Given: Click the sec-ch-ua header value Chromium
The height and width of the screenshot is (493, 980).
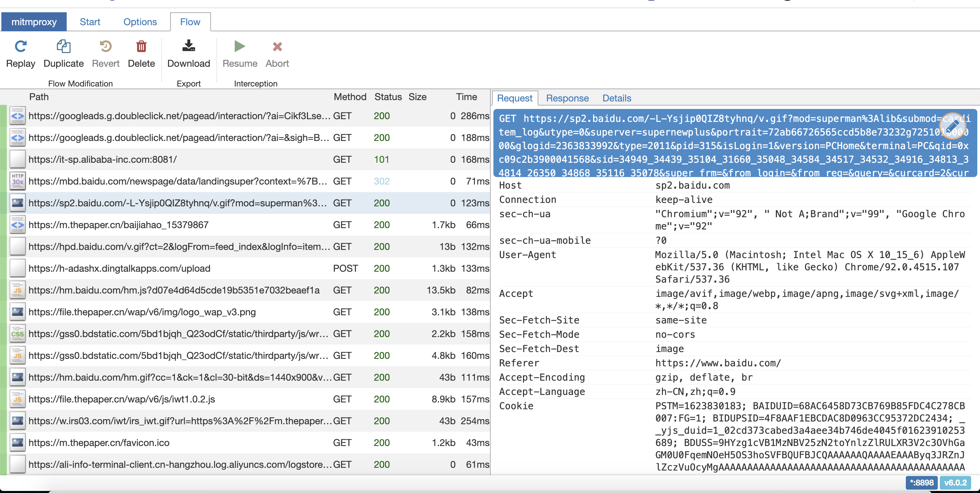Looking at the screenshot, I should (810, 220).
